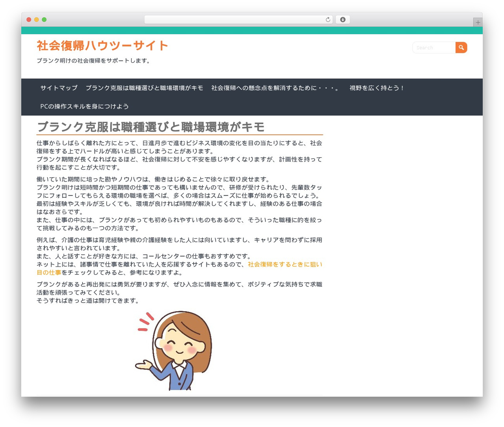Click the 社会復帰ハウツーサイト site title
The image size is (504, 427).
102,46
